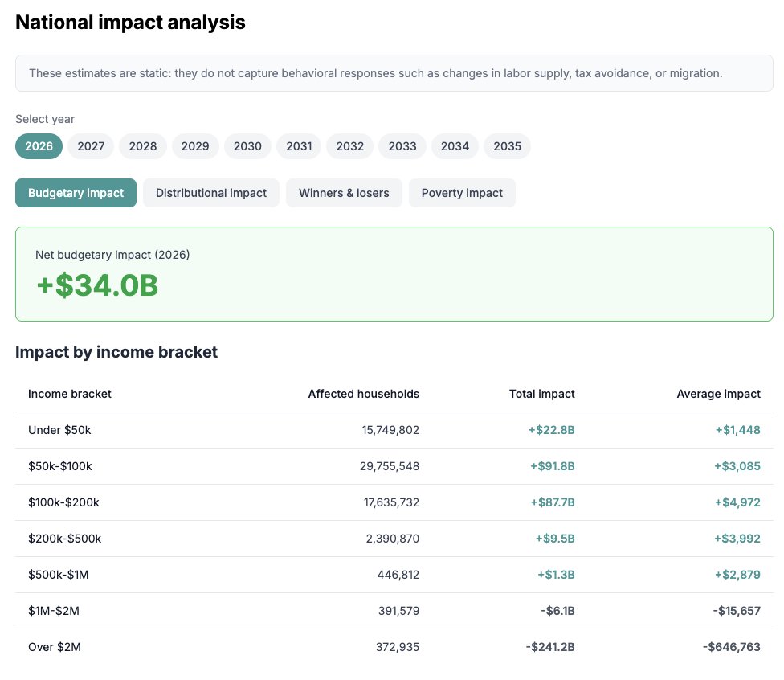Switch to the Distributional impact tab
Image resolution: width=784 pixels, height=680 pixels.
(x=210, y=193)
